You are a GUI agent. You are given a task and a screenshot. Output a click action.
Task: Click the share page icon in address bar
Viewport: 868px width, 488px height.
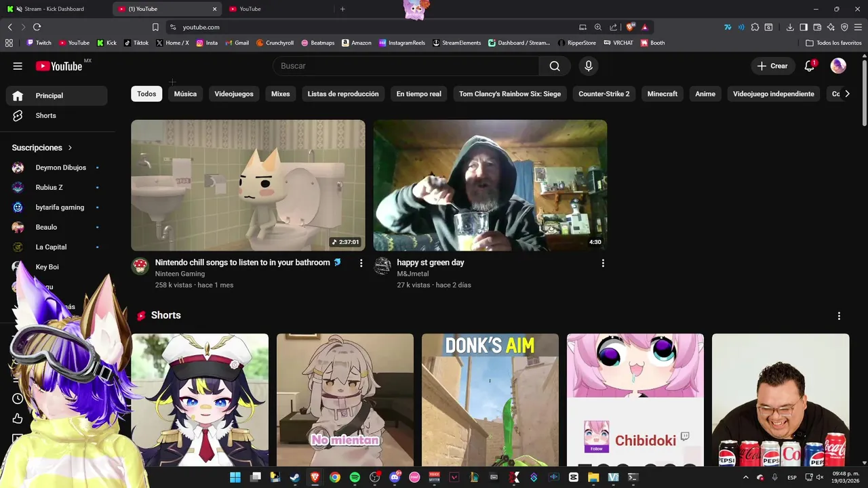pyautogui.click(x=613, y=27)
